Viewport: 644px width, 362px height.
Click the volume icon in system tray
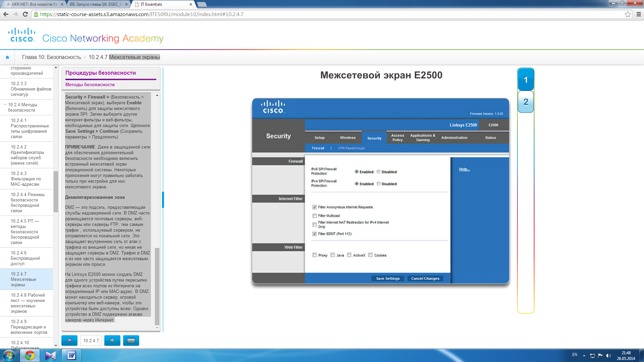pos(608,355)
